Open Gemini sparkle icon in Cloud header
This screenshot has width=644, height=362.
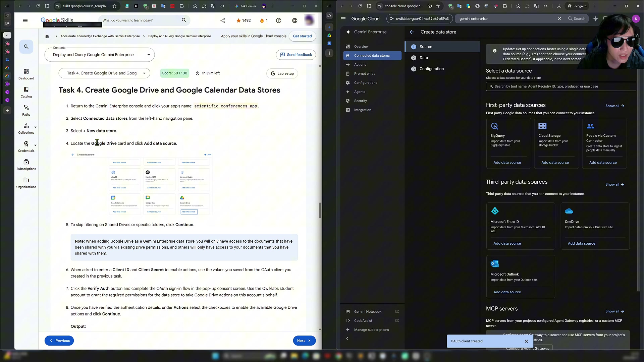pos(595,19)
